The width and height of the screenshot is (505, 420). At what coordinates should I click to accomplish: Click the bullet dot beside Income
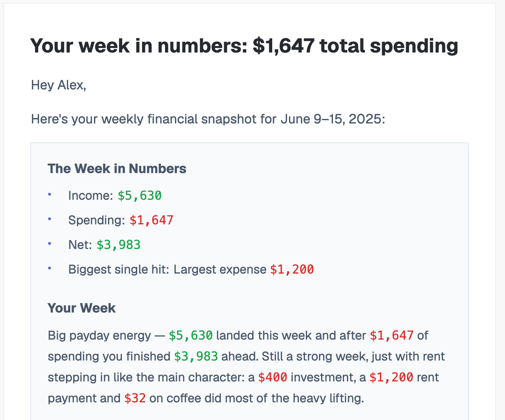click(x=50, y=194)
